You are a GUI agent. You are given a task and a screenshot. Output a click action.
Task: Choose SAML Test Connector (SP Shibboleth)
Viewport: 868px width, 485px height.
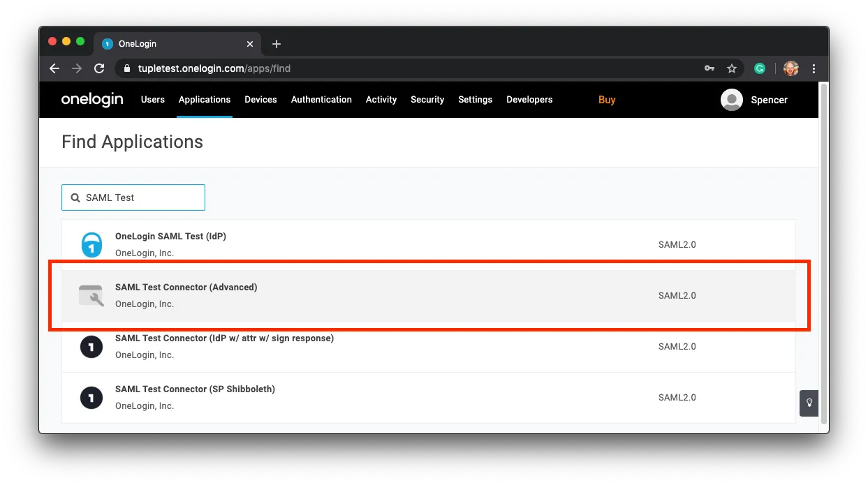coord(195,389)
